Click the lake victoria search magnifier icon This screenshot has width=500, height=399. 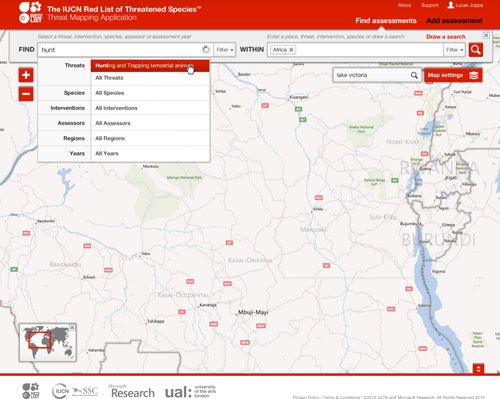pyautogui.click(x=414, y=75)
